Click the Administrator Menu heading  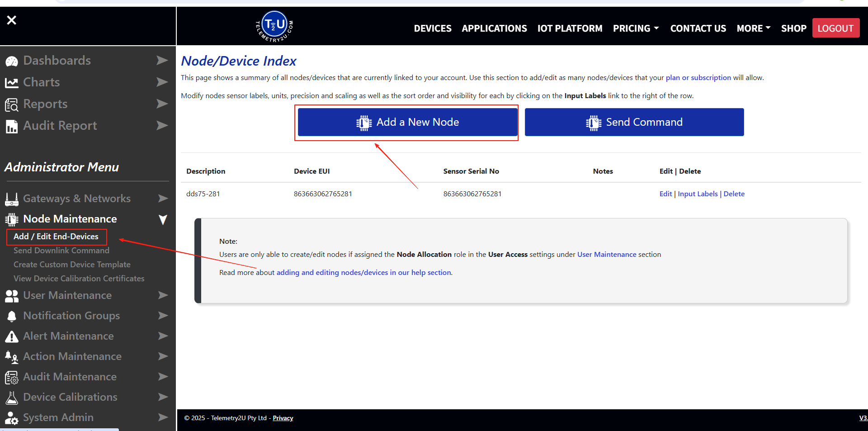tap(61, 167)
